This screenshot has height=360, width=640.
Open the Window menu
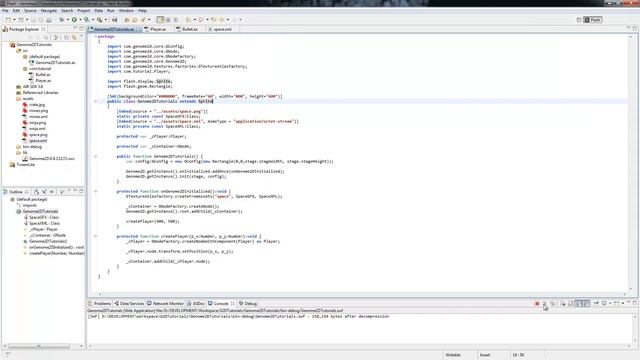126,11
